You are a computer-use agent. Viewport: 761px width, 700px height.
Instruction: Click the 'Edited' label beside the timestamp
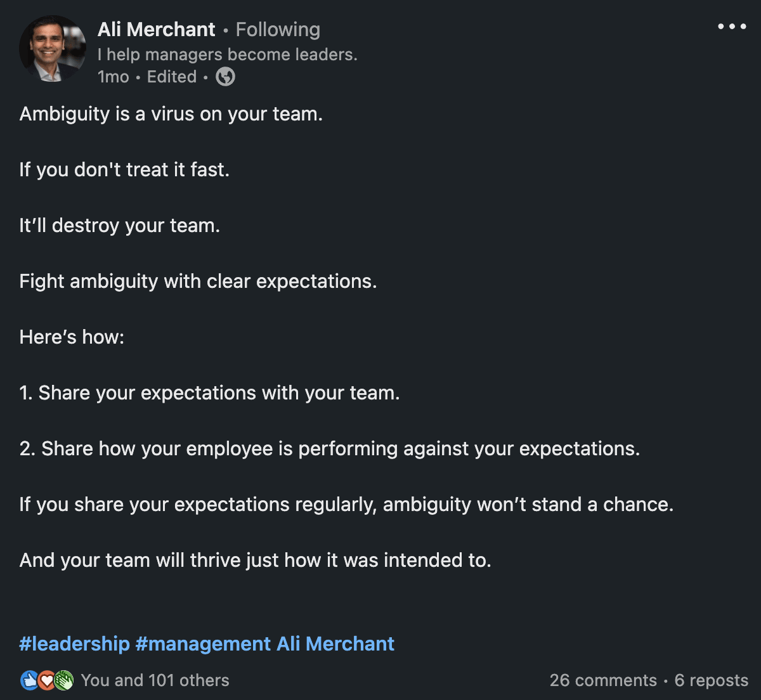(x=172, y=77)
